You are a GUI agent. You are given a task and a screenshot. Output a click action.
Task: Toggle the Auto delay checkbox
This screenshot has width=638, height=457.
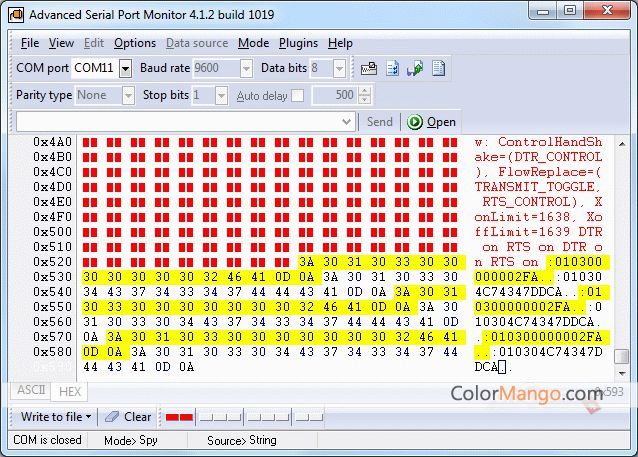pos(298,95)
